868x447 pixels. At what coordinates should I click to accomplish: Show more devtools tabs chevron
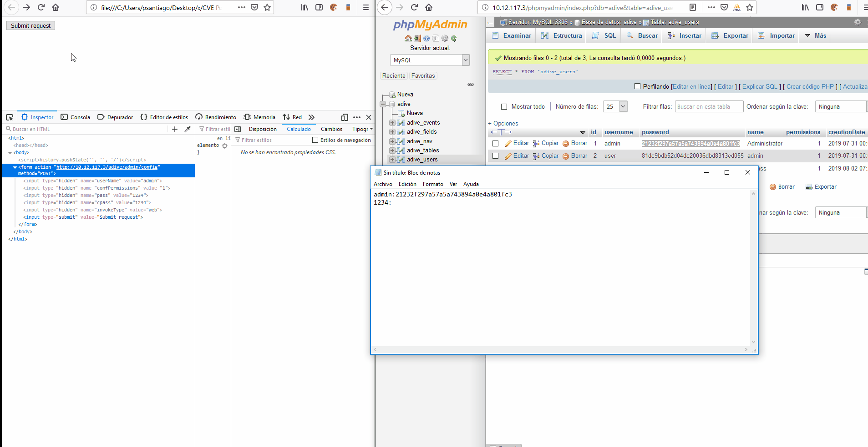click(x=311, y=117)
